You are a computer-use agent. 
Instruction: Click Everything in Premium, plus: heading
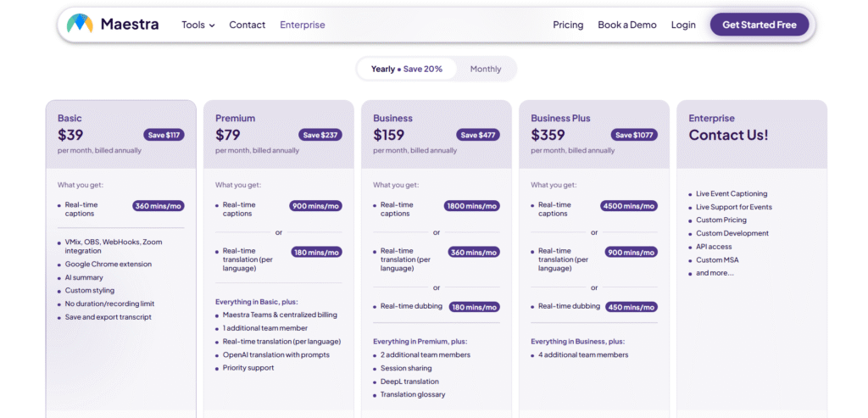click(419, 342)
